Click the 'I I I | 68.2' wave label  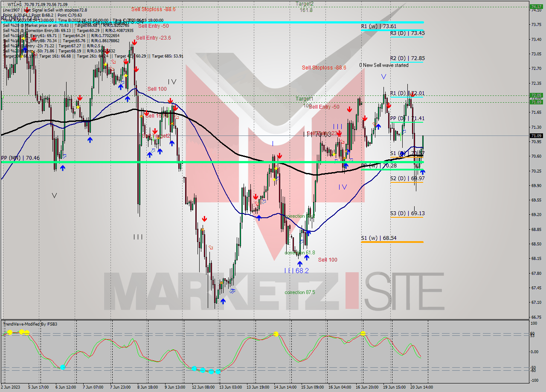(296, 271)
